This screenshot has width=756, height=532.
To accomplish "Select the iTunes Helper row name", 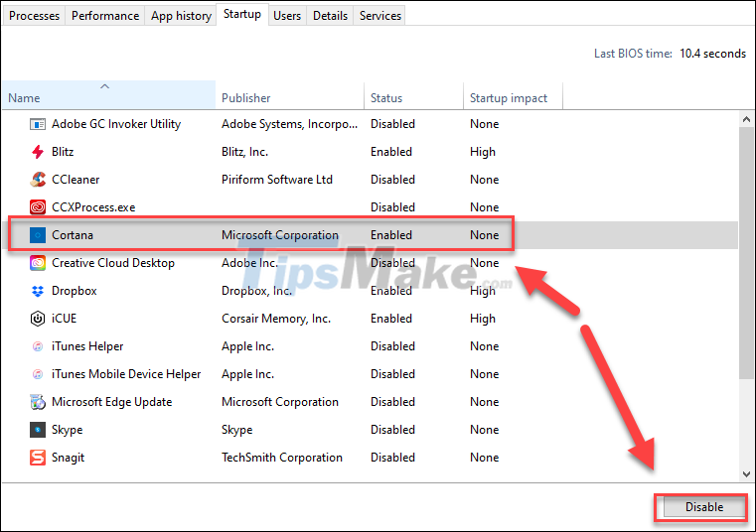I will click(x=87, y=346).
